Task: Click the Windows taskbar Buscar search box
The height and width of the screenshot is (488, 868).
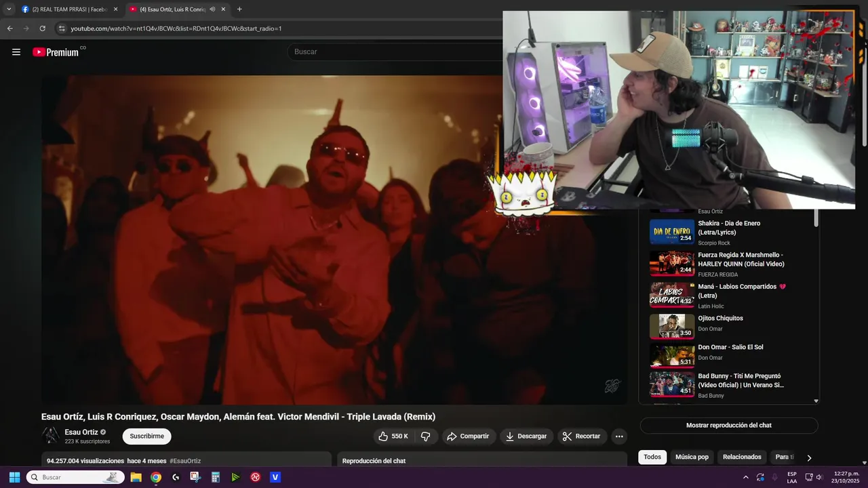Action: 75,477
